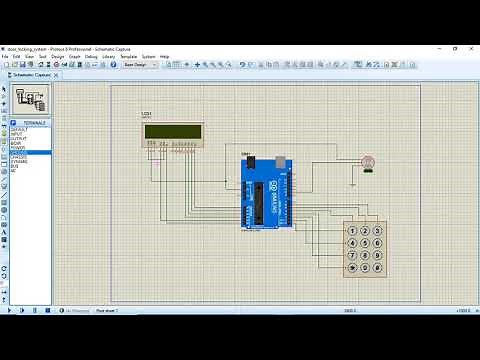
Task: Open the Edit menu
Action: point(16,57)
